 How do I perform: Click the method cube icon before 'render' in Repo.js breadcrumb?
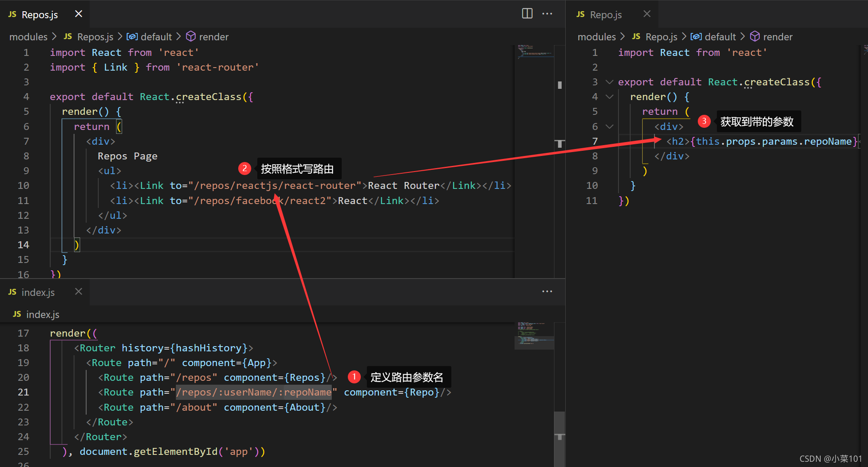click(x=755, y=37)
